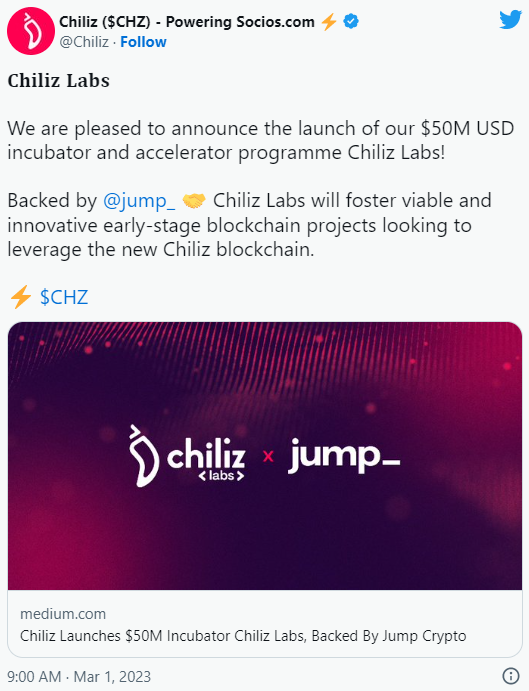Open the medium.com source link

pos(63,614)
